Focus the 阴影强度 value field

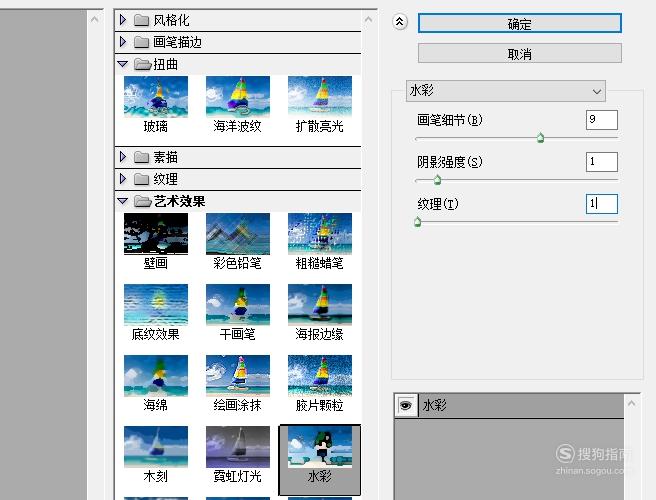tap(602, 162)
